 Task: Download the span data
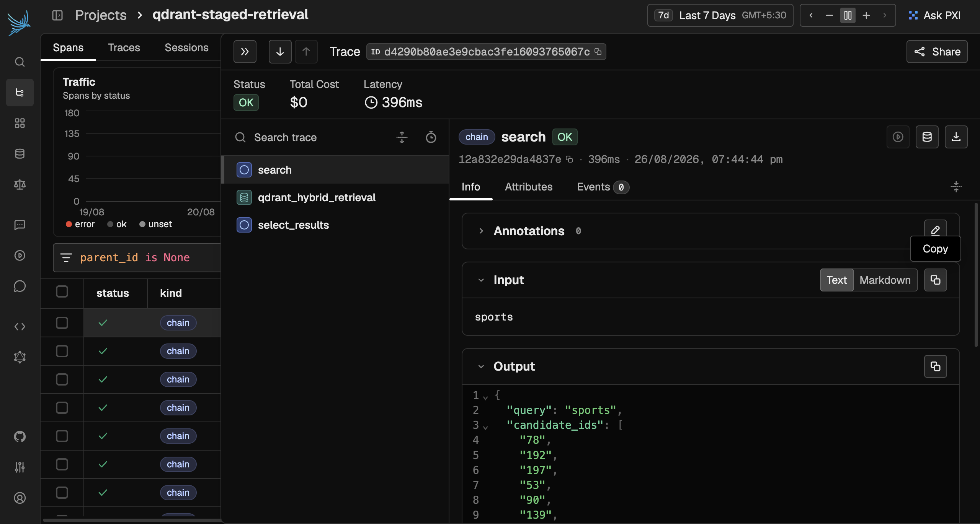click(x=956, y=137)
